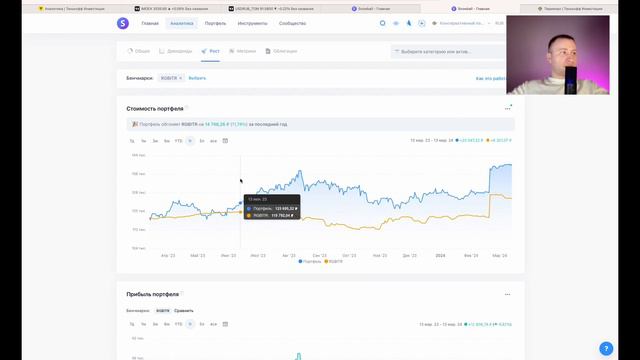The height and width of the screenshot is (360, 640).
Task: Switch to the Метрики analytics tab
Action: [242, 51]
